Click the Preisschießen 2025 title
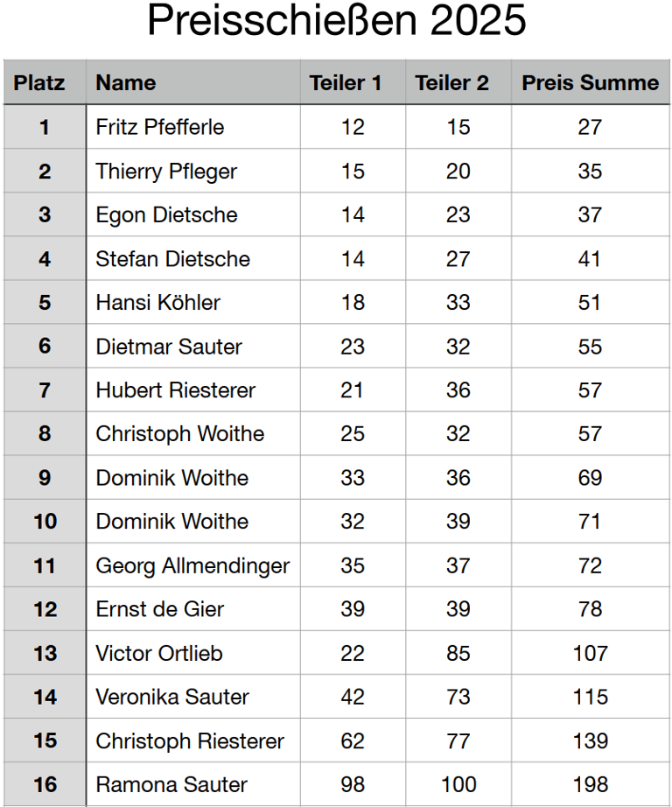This screenshot has width=672, height=807. coord(336,21)
